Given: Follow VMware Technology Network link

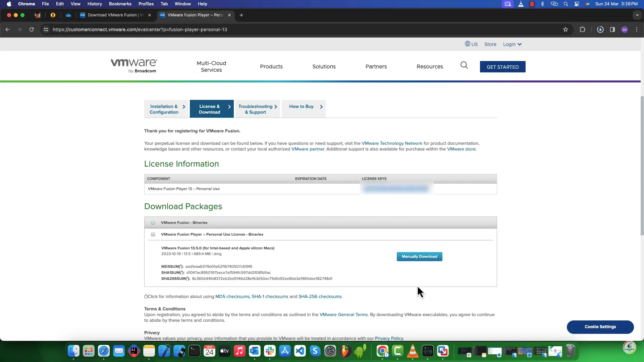Looking at the screenshot, I should (392, 143).
